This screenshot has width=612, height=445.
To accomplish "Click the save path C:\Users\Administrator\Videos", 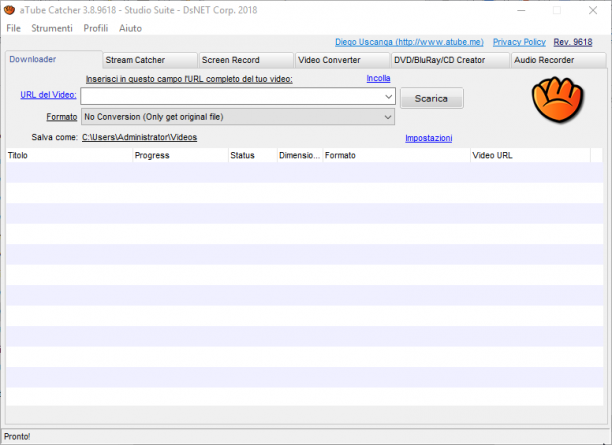I will [x=139, y=137].
